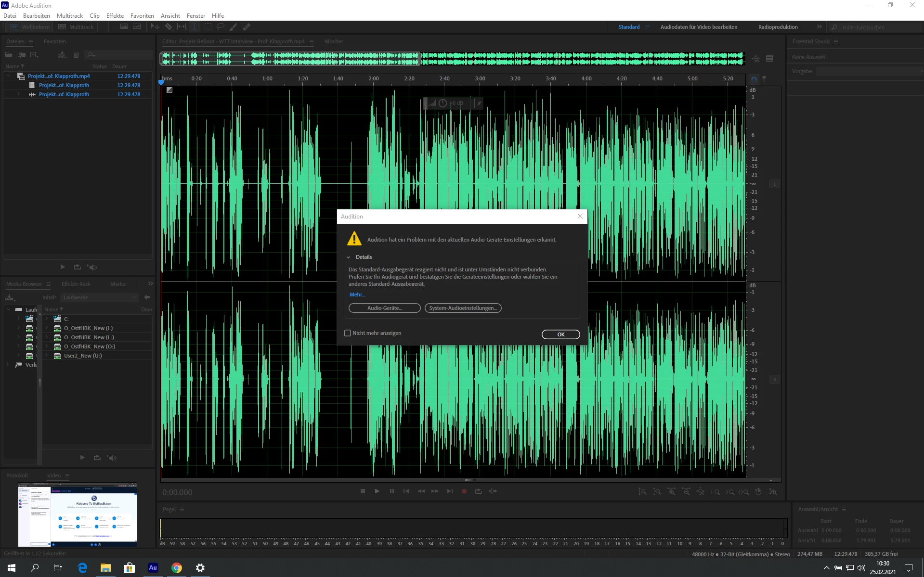
Task: Open the Windows Start menu
Action: coord(12,568)
